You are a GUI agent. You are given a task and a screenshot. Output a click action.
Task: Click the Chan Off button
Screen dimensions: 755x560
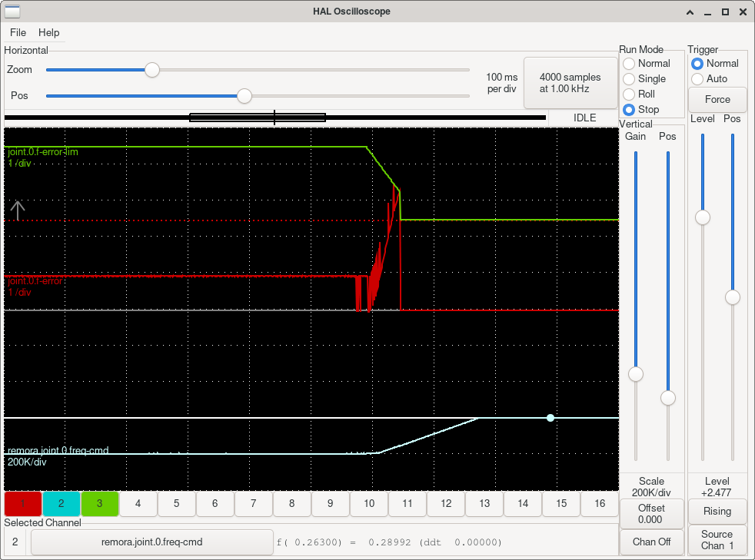click(x=651, y=542)
